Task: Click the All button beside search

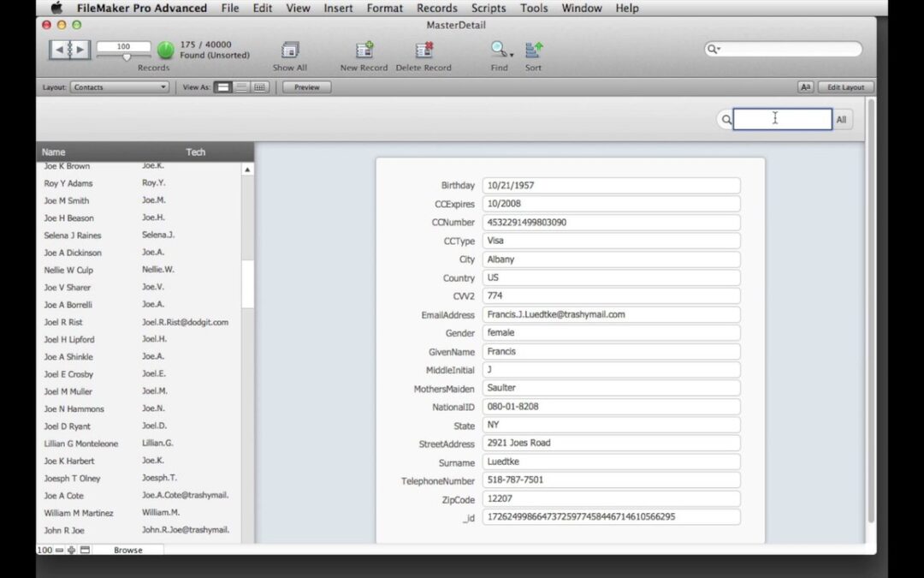Action: pos(842,120)
